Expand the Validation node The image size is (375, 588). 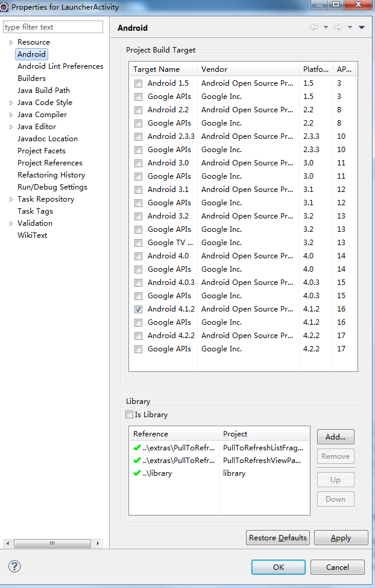pos(11,223)
